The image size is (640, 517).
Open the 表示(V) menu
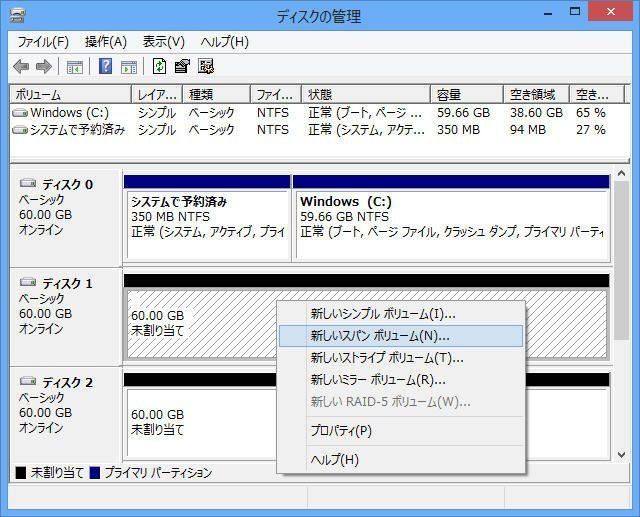[163, 42]
